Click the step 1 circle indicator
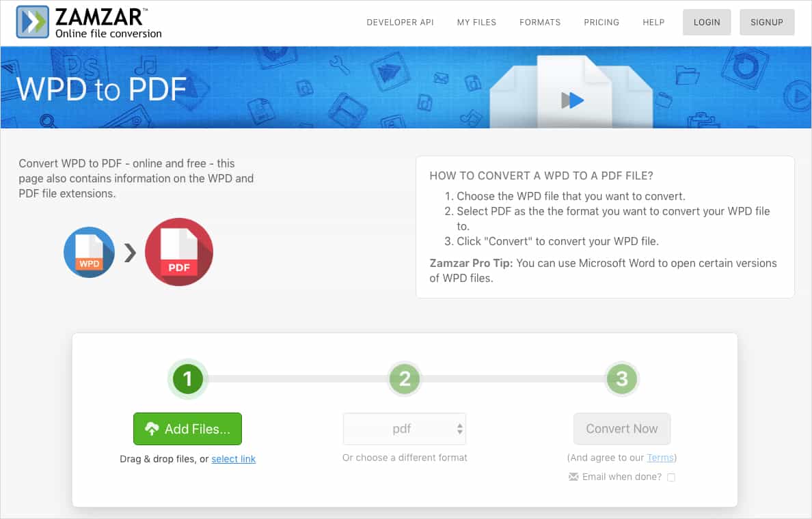812x519 pixels. [187, 379]
